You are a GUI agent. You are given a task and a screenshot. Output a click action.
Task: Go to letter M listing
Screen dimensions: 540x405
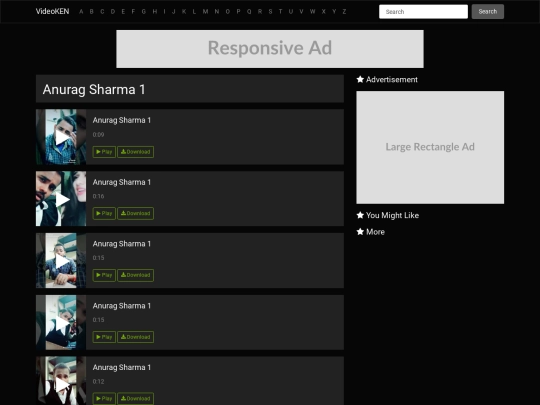[x=205, y=12]
